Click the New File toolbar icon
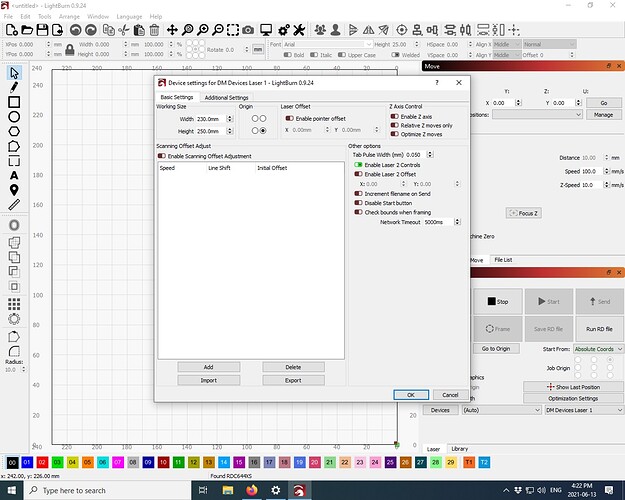625x500 pixels. coord(12,30)
